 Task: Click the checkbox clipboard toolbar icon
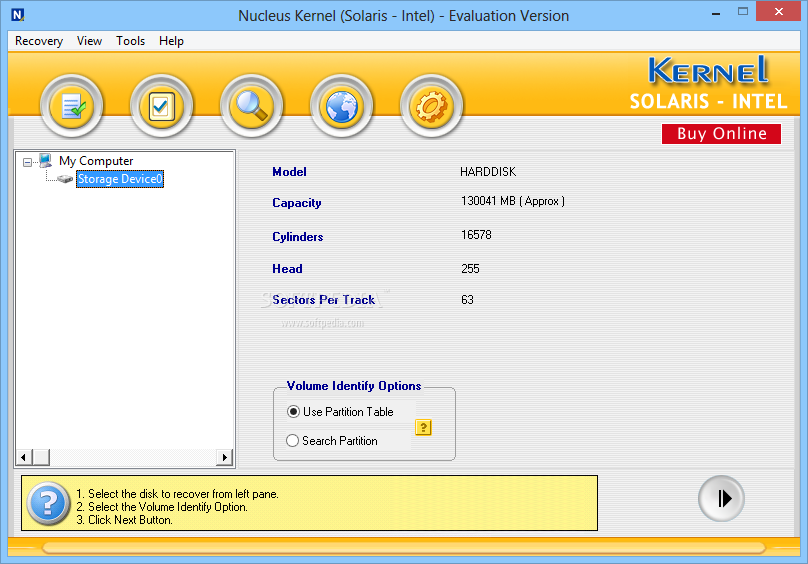pos(161,107)
